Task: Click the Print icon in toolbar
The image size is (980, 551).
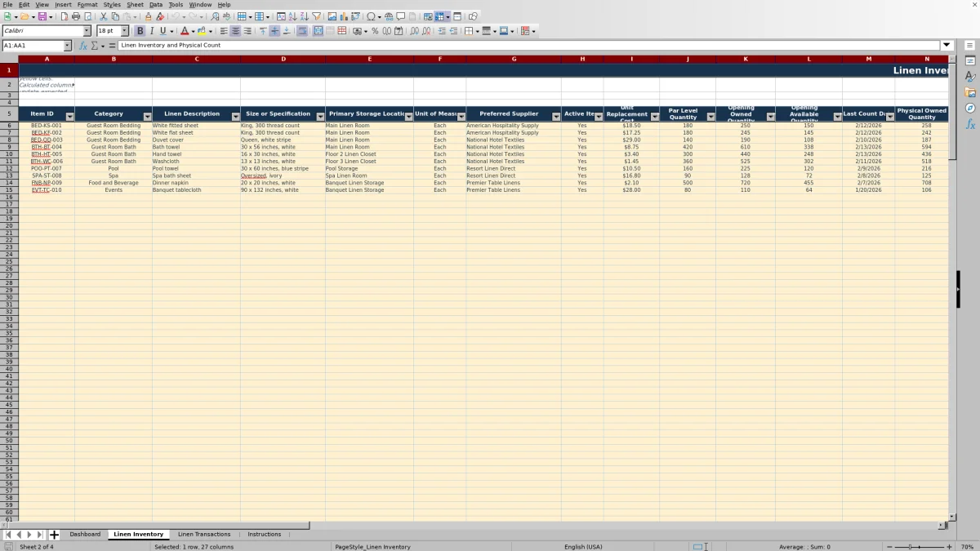Action: coord(75,16)
